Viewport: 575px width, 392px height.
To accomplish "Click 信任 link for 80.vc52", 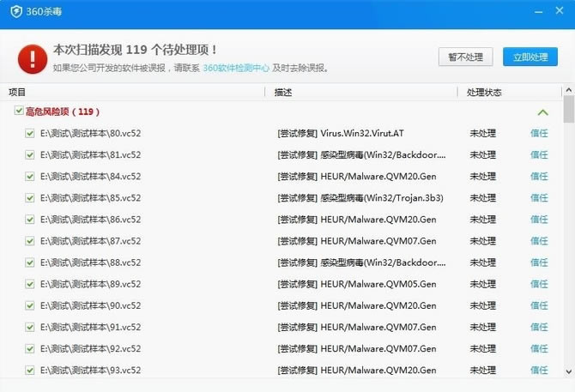I will point(539,133).
